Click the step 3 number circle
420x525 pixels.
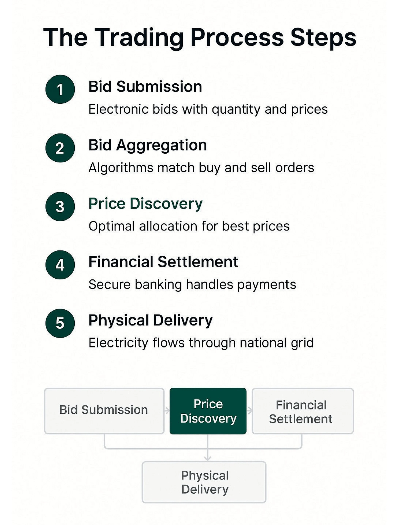pos(60,207)
